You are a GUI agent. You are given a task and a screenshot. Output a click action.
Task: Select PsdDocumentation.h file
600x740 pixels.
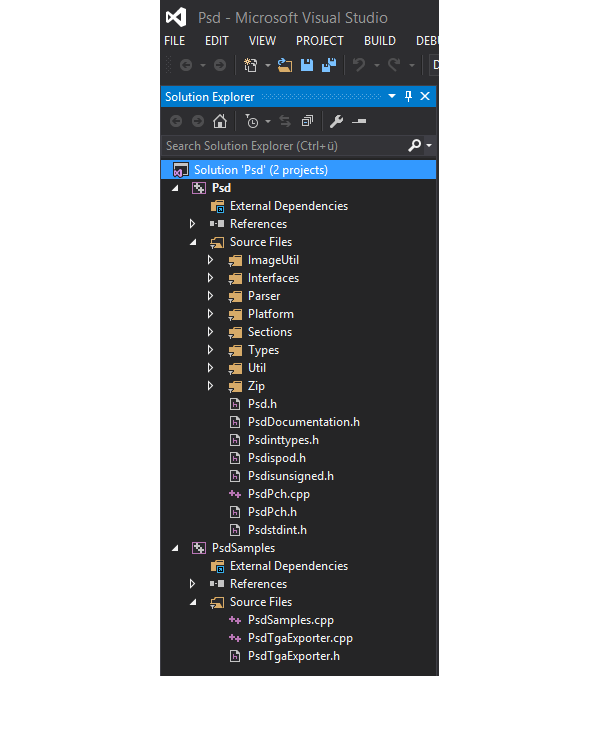(304, 422)
